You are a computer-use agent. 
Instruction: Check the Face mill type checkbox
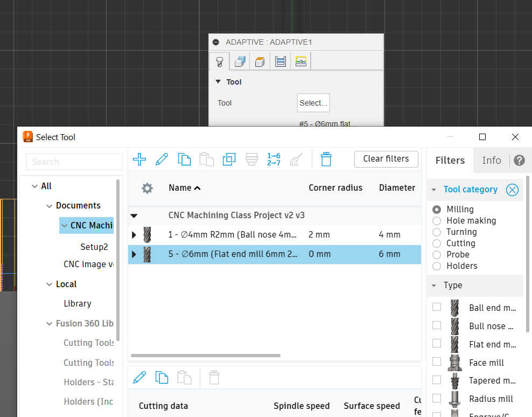[437, 362]
